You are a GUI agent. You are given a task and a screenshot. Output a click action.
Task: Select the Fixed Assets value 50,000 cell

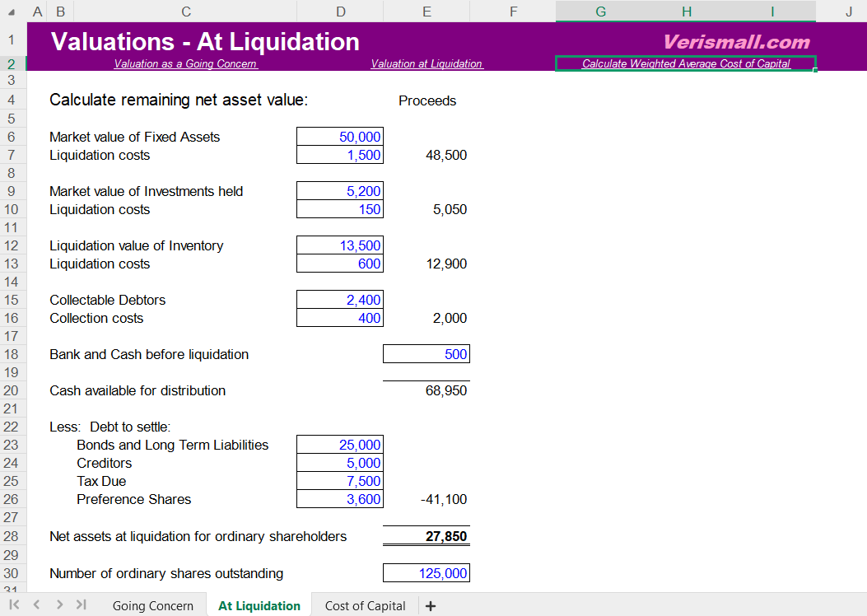click(340, 138)
